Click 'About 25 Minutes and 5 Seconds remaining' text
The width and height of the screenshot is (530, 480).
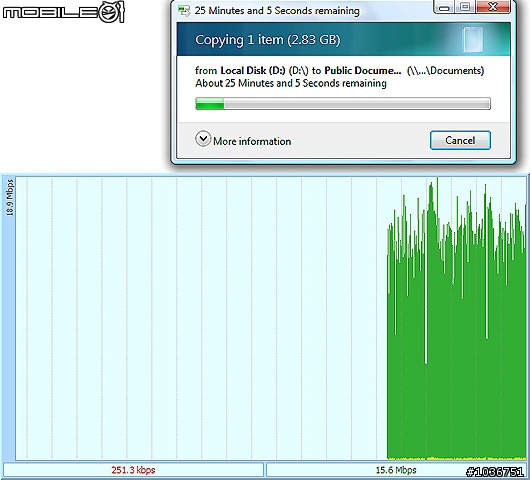pos(291,83)
